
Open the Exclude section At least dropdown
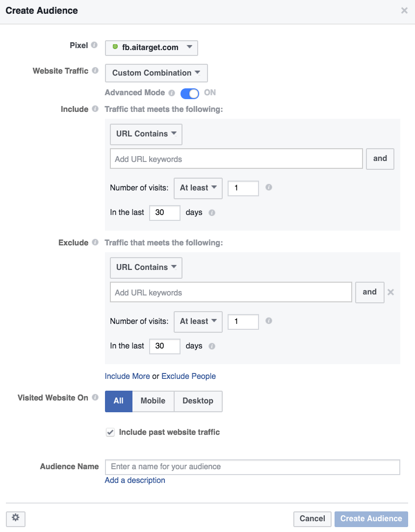click(198, 321)
